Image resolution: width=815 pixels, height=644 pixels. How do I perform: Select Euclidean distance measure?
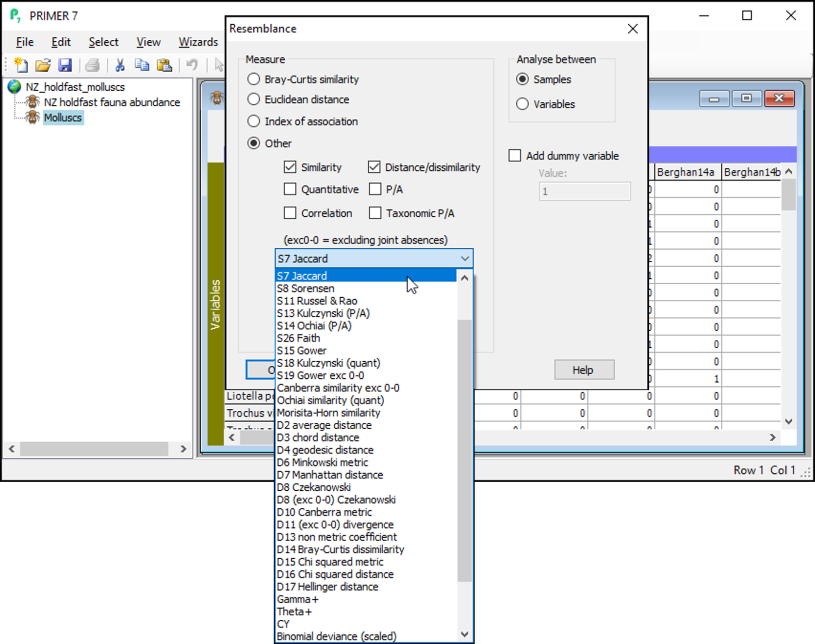point(254,99)
